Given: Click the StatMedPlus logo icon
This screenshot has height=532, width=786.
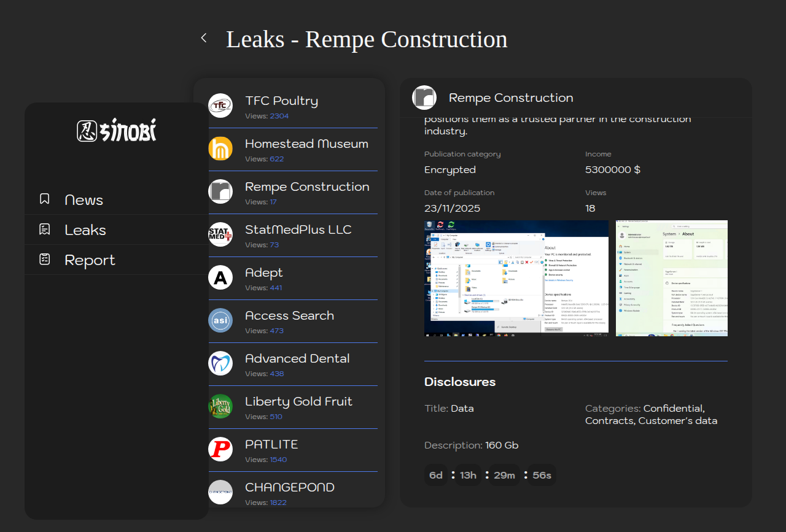Looking at the screenshot, I should [220, 234].
